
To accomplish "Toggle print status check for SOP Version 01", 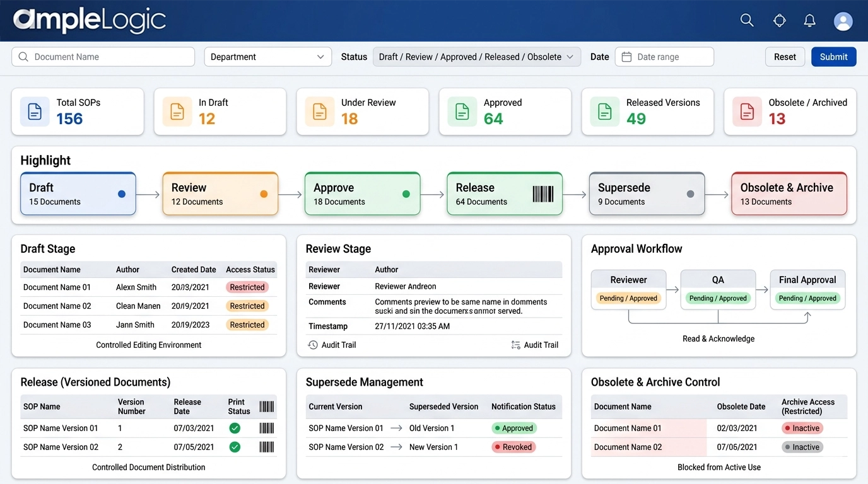I will click(x=235, y=428).
